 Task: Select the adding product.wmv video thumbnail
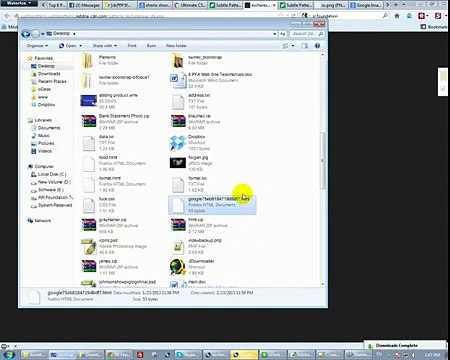point(88,101)
